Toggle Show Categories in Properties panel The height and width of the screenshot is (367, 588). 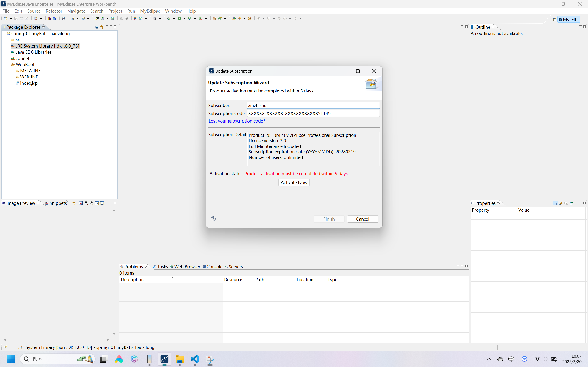(x=555, y=203)
